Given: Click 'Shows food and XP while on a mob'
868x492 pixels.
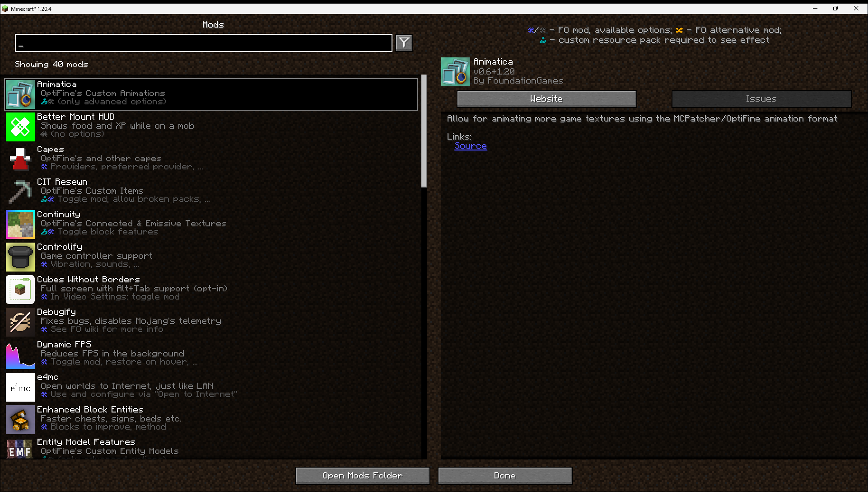Looking at the screenshot, I should point(117,126).
